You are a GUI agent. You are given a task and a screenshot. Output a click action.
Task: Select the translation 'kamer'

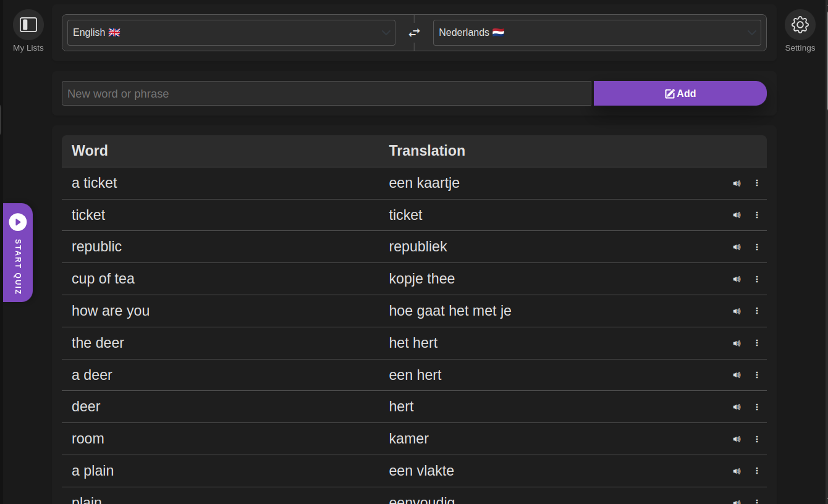[x=409, y=439]
